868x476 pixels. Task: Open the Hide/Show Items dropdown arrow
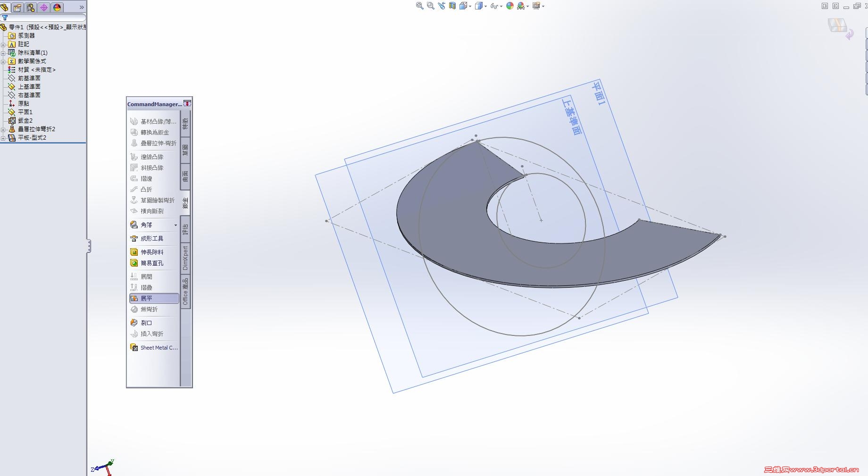click(501, 7)
